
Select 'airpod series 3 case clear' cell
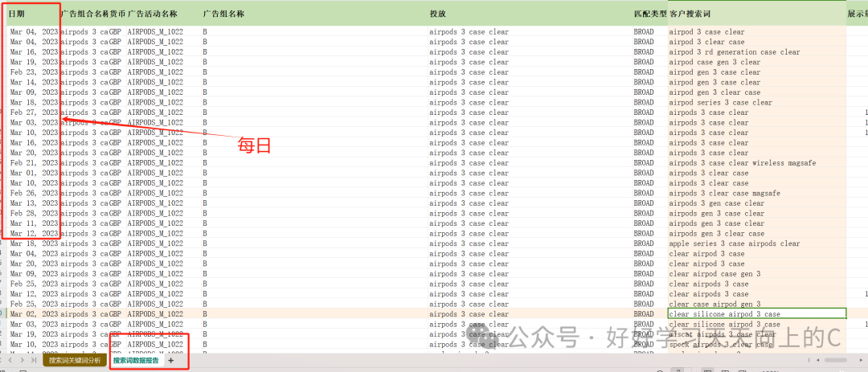pyautogui.click(x=757, y=102)
